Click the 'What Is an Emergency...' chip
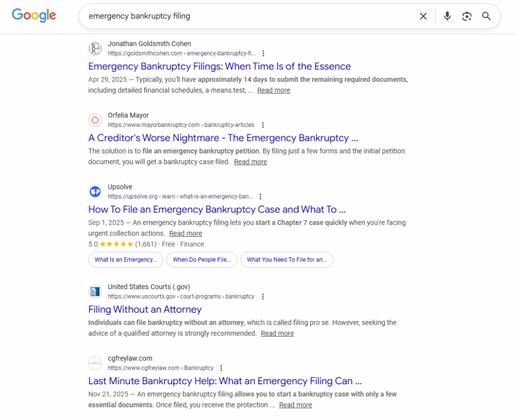This screenshot has height=420, width=516. click(125, 260)
